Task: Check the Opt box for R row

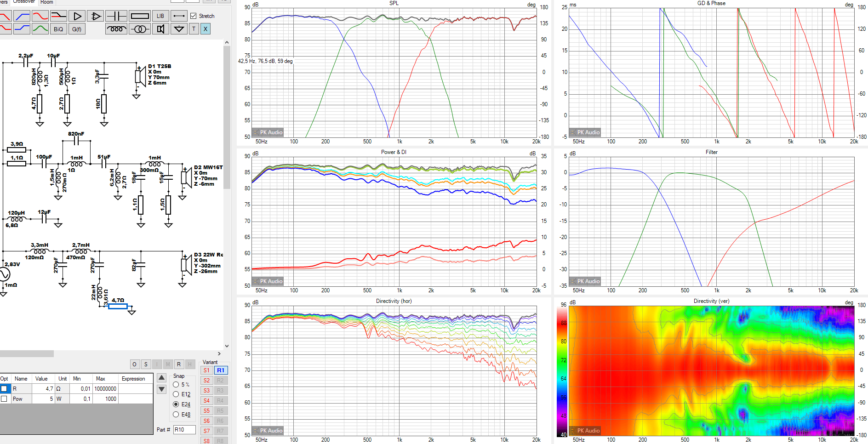Action: pyautogui.click(x=4, y=389)
